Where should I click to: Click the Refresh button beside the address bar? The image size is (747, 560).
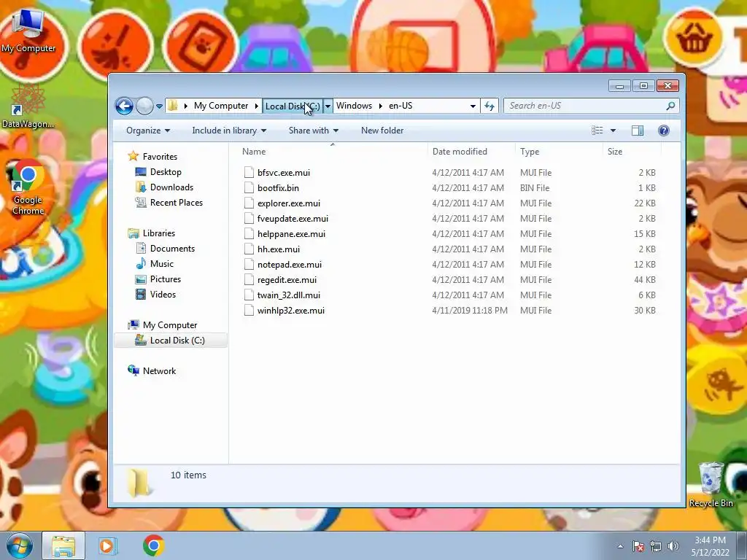[x=489, y=106]
